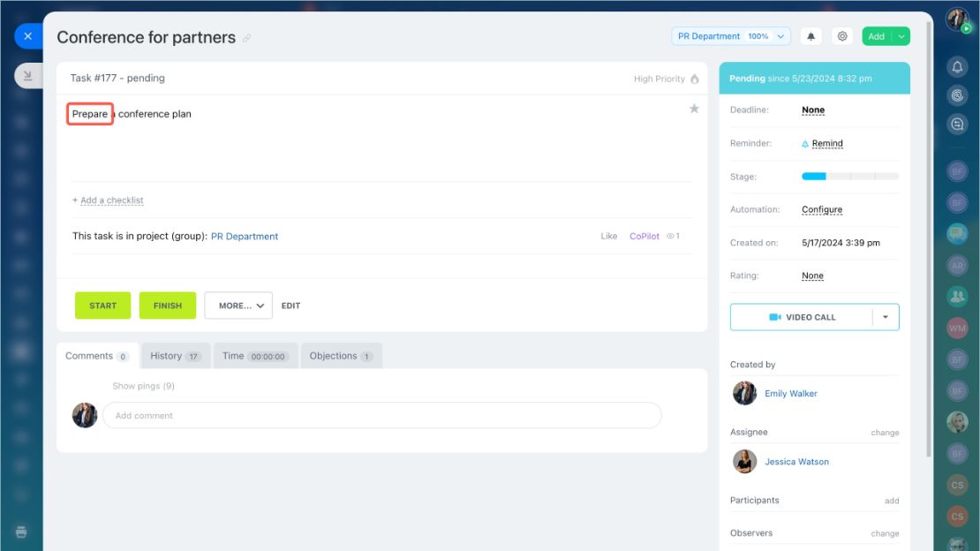Image resolution: width=980 pixels, height=551 pixels.
Task: Expand the VIDEO CALL dropdown arrow
Action: [886, 317]
